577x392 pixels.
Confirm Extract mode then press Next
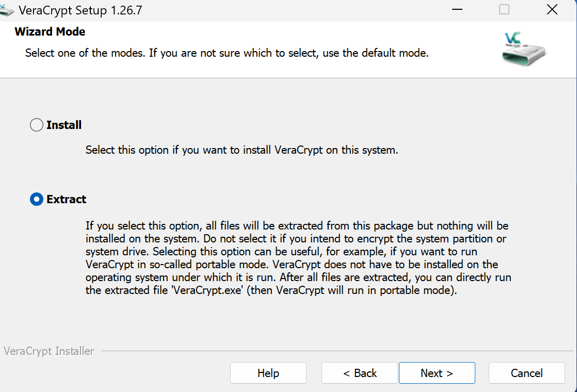click(437, 373)
